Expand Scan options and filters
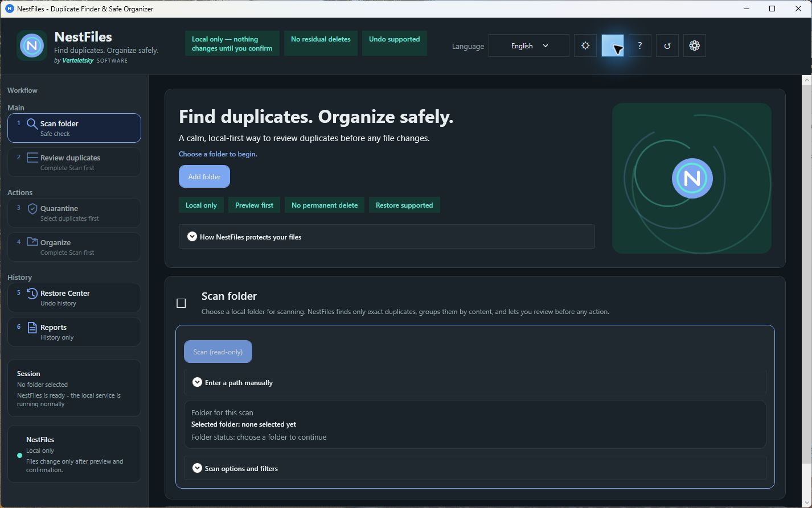Screen dimensions: 812x508 click(475, 468)
